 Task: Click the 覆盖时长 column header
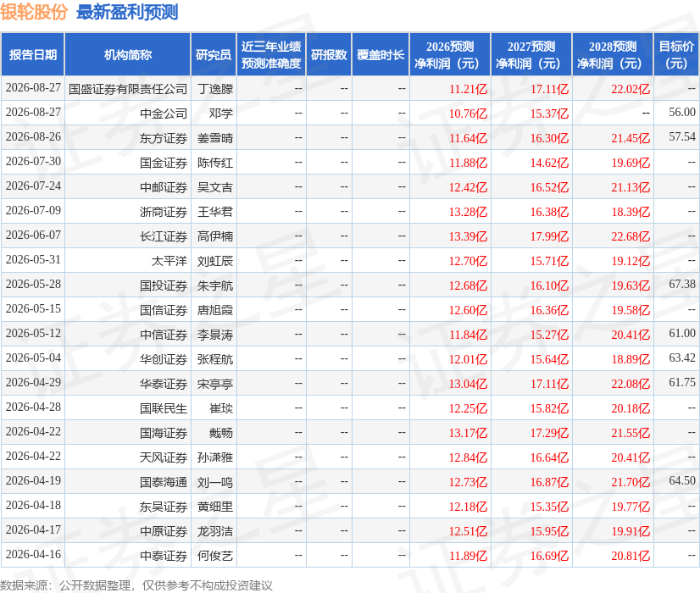pyautogui.click(x=381, y=54)
